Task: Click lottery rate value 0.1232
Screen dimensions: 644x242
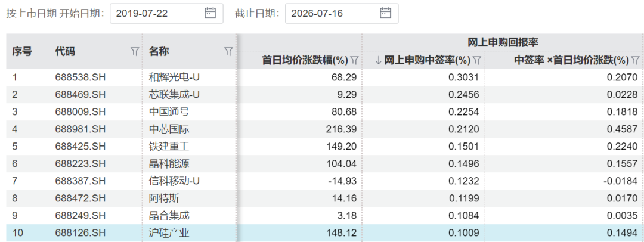Action: click(x=465, y=181)
